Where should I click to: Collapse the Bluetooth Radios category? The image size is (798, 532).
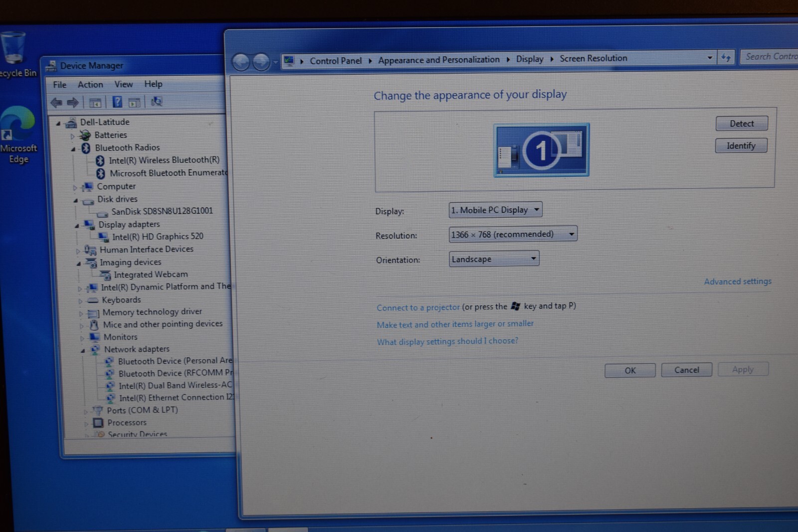[x=73, y=149]
